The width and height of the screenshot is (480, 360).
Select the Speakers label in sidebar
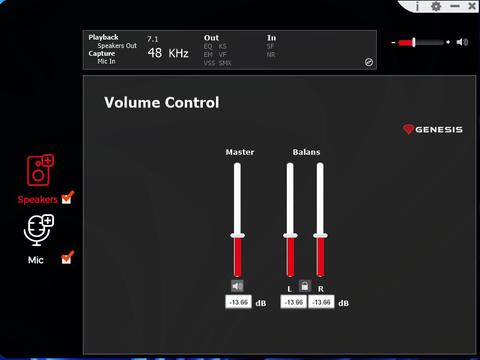click(x=37, y=199)
